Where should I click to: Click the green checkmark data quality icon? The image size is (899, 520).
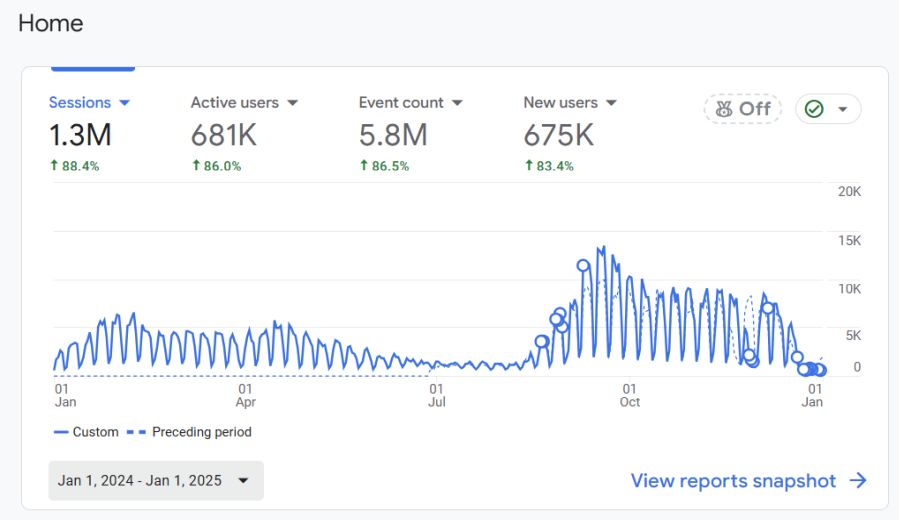tap(814, 109)
